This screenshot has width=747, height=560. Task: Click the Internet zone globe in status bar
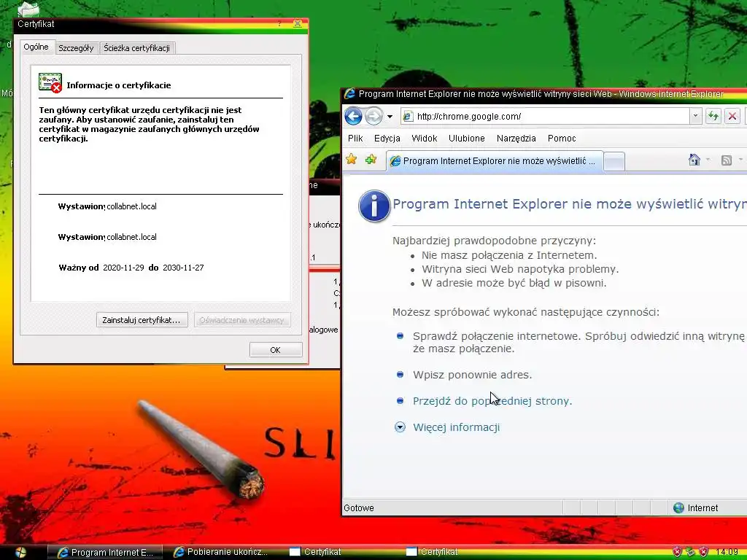point(678,507)
